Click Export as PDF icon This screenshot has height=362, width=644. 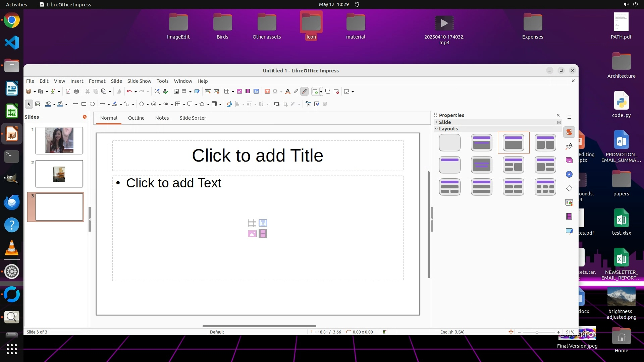coord(68,91)
